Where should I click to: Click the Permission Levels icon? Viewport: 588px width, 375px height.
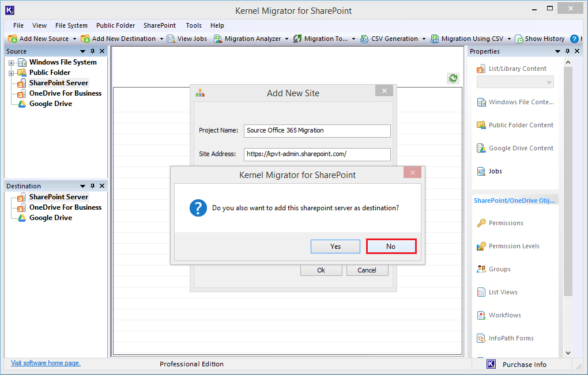pyautogui.click(x=481, y=246)
